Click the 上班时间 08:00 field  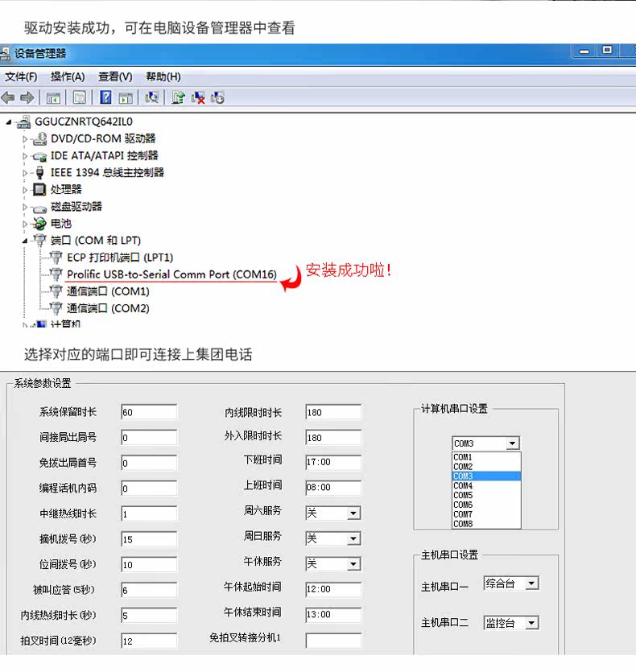pyautogui.click(x=333, y=487)
